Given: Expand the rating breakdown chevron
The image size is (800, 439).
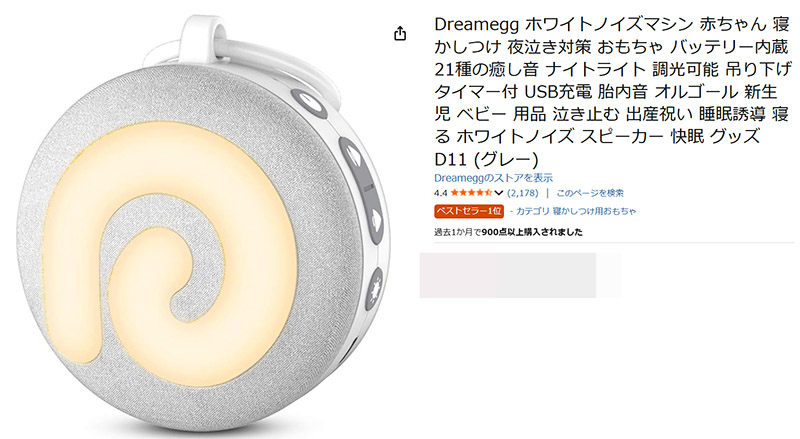Looking at the screenshot, I should [x=499, y=193].
